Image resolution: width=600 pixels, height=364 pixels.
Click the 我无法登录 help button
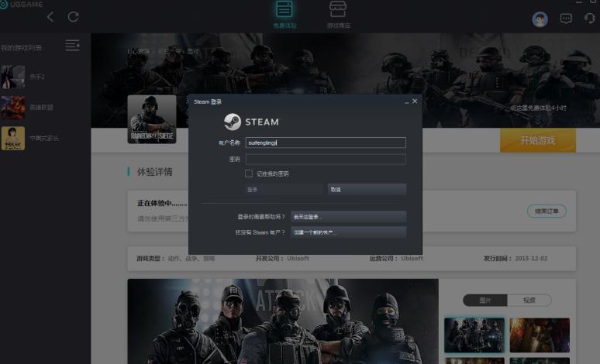[348, 217]
